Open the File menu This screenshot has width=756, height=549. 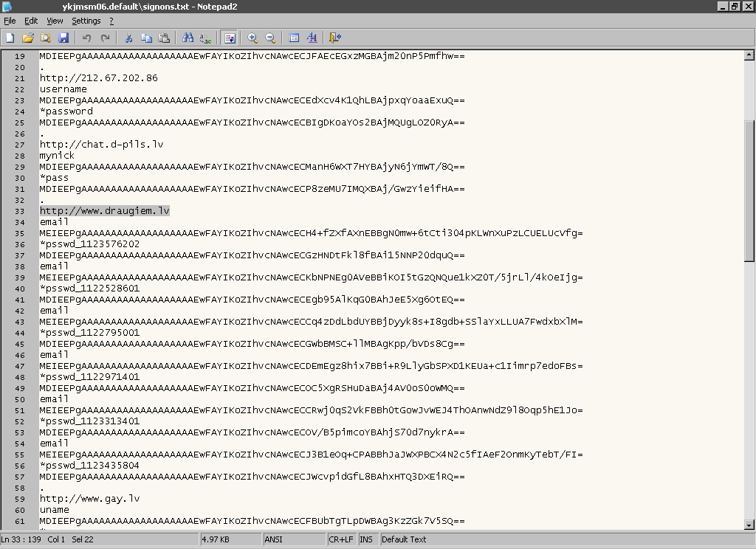pyautogui.click(x=10, y=21)
